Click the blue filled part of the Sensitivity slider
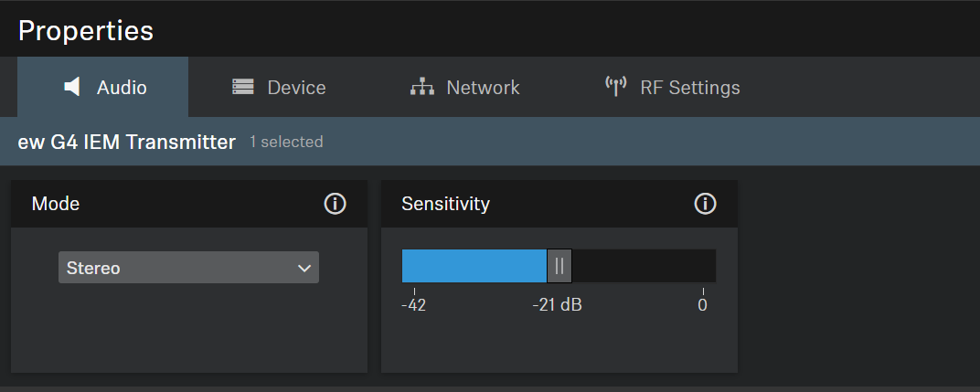The width and height of the screenshot is (980, 392). click(x=474, y=266)
